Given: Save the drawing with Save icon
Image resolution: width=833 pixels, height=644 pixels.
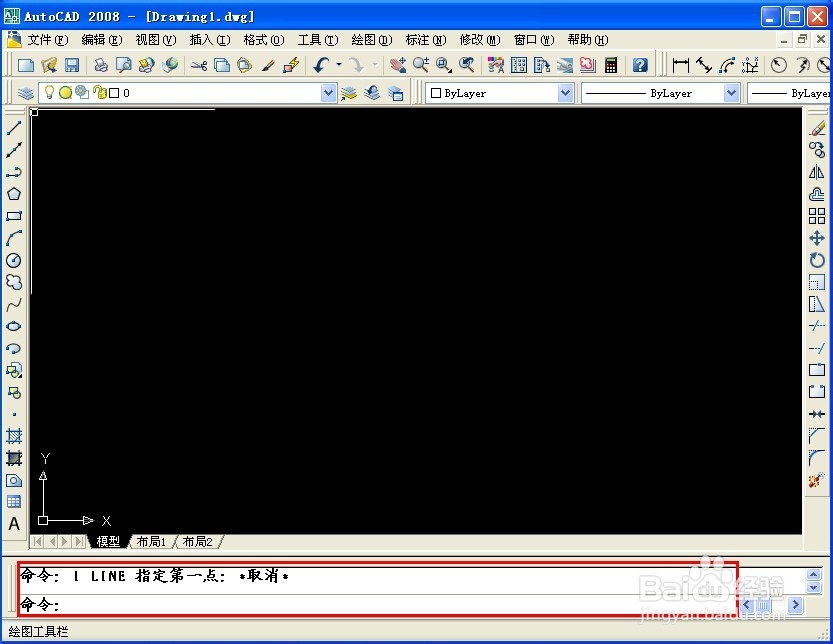Looking at the screenshot, I should coord(72,65).
